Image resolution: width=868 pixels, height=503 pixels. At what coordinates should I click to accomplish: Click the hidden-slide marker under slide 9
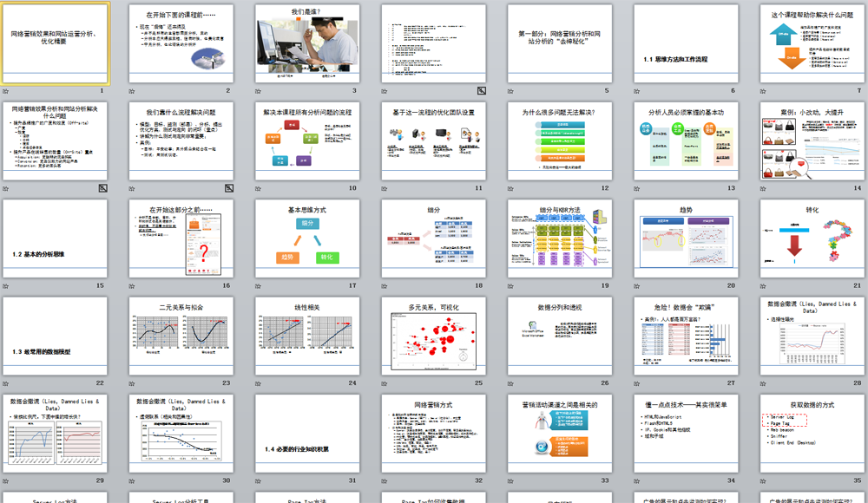pyautogui.click(x=228, y=187)
